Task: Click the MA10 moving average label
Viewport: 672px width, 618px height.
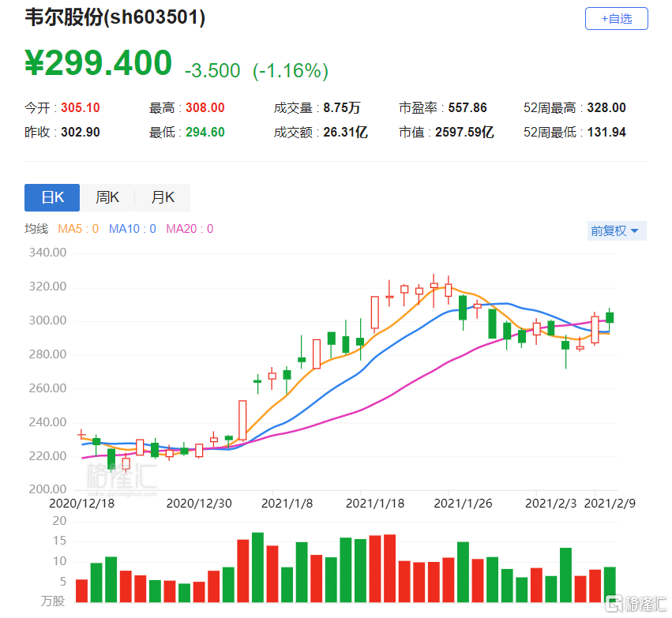Action: [x=133, y=229]
